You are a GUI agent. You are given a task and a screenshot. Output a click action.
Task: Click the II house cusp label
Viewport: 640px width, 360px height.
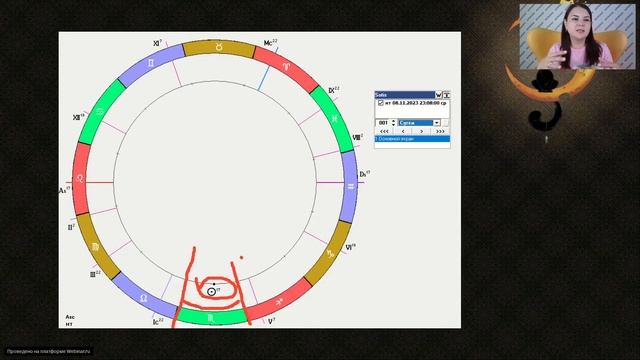coord(71,227)
